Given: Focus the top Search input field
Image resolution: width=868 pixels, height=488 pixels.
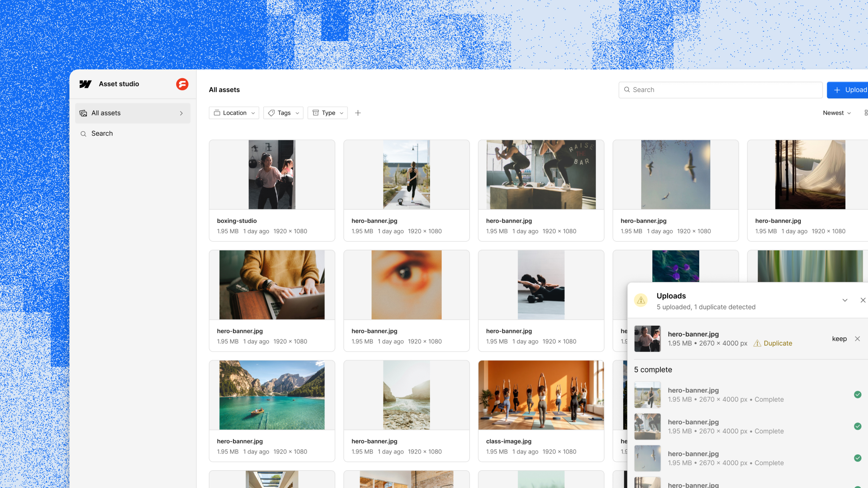Looking at the screenshot, I should coord(720,90).
